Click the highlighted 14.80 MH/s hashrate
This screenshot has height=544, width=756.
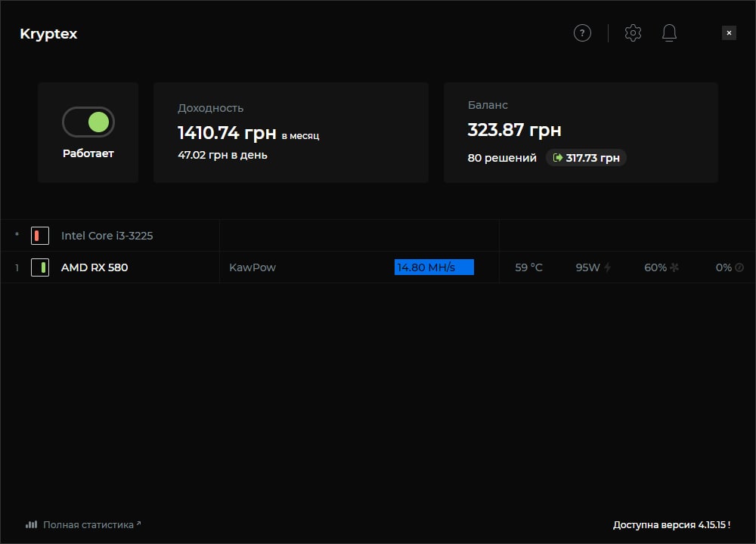click(x=434, y=267)
